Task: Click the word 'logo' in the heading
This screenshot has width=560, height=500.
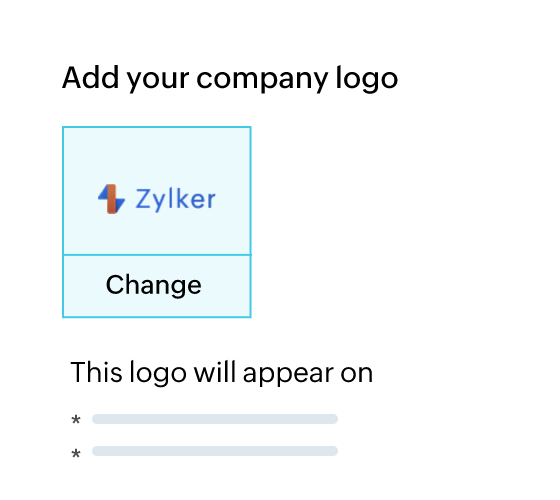Action: tap(367, 79)
